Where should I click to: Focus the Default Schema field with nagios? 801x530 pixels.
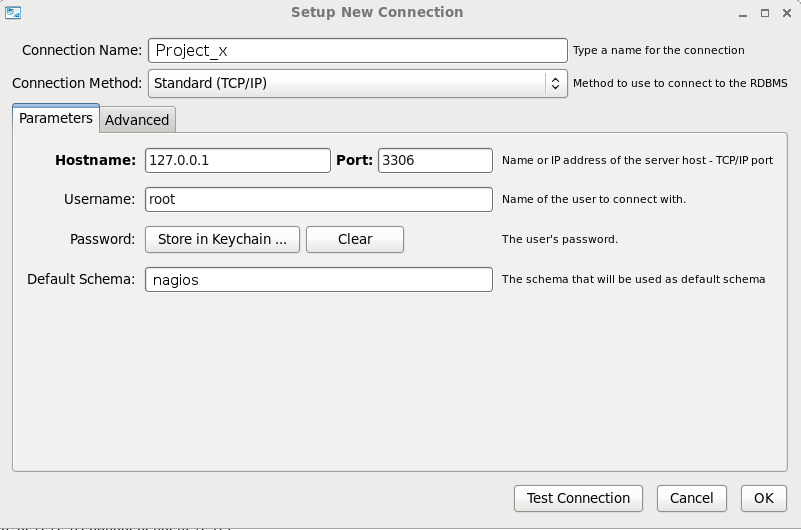pos(319,280)
